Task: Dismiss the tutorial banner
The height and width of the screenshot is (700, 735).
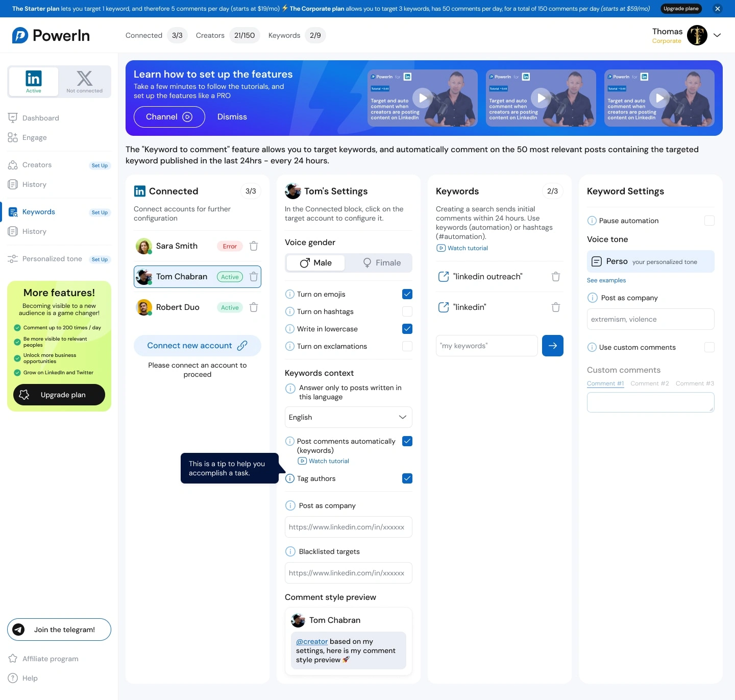Action: click(x=232, y=117)
